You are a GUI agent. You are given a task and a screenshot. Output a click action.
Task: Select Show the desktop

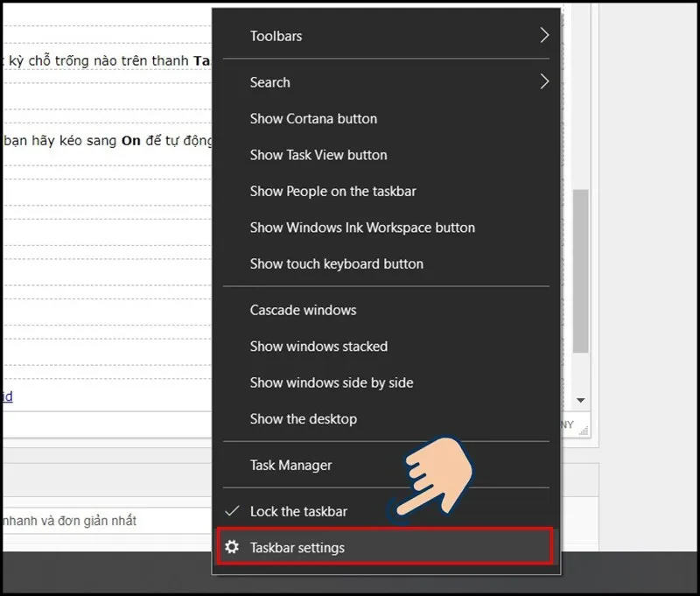[385, 418]
